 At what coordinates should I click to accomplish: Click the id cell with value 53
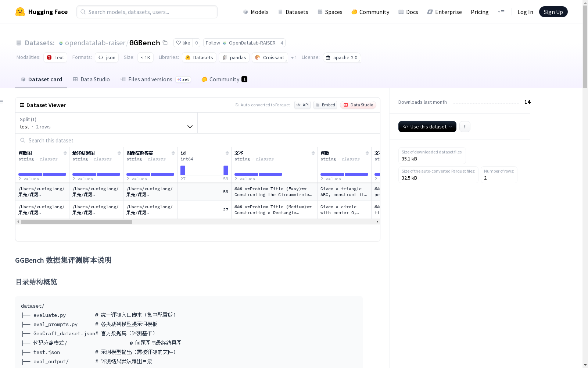(204, 192)
